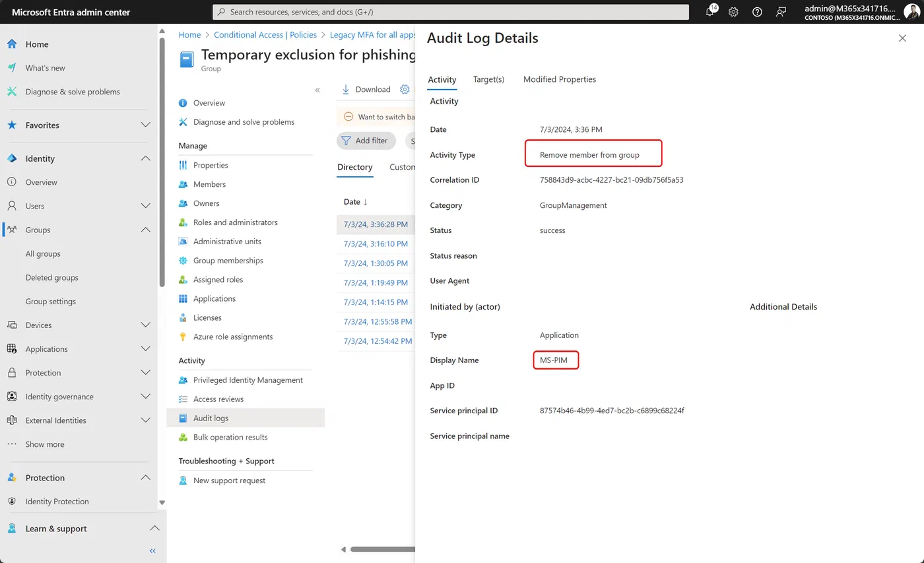Image resolution: width=924 pixels, height=563 pixels.
Task: Click the Add filter button
Action: (366, 141)
